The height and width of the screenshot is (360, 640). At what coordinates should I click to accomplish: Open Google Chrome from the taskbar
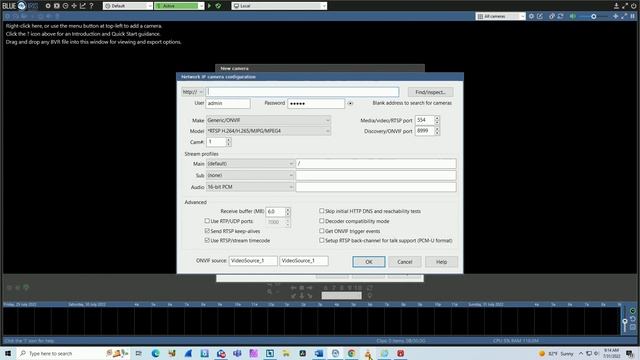coord(351,353)
